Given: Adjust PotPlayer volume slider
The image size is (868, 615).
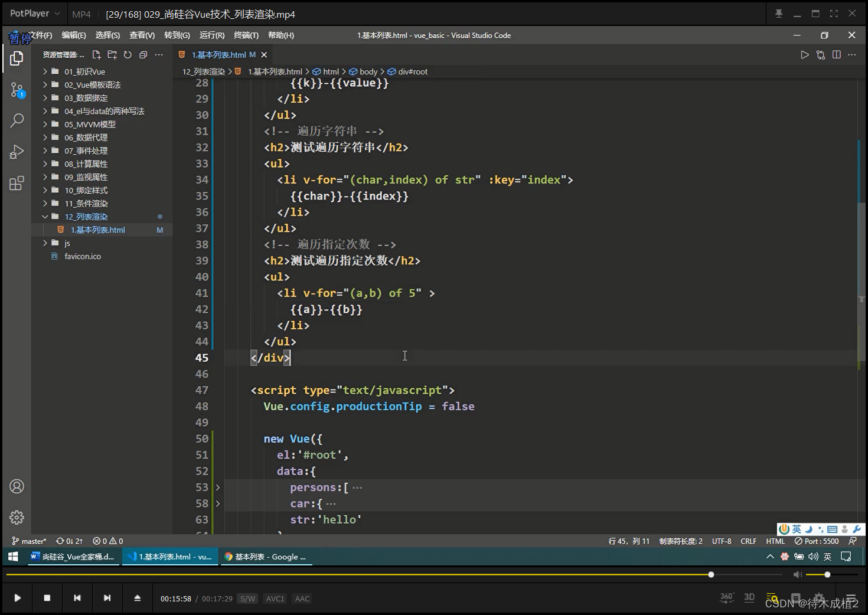Looking at the screenshot, I should tap(832, 574).
